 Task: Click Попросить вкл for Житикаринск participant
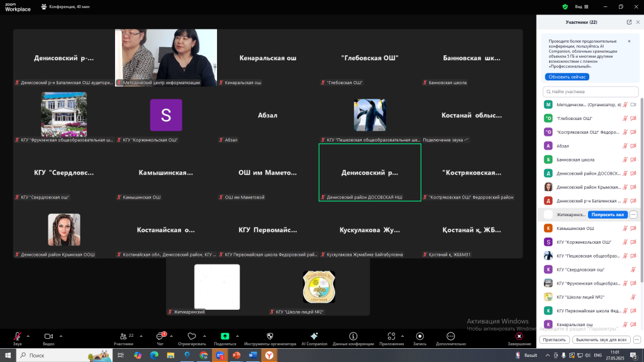point(608,215)
